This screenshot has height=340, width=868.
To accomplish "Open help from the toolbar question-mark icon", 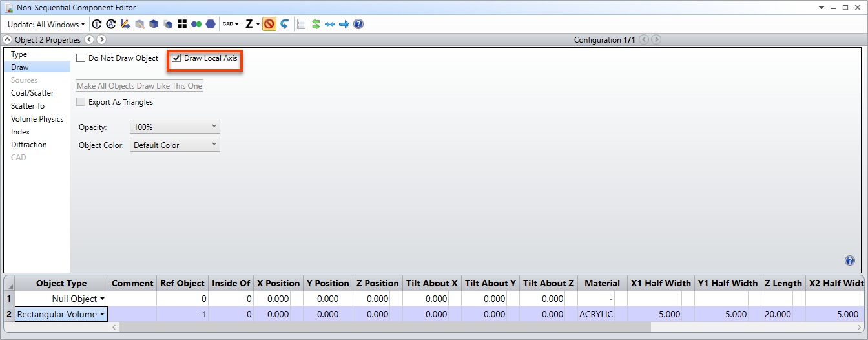I will tap(358, 24).
